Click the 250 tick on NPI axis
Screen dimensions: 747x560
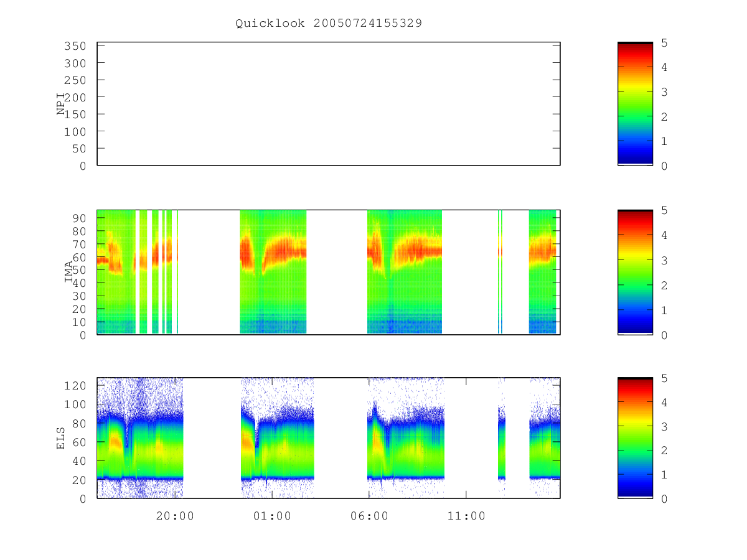(x=74, y=80)
